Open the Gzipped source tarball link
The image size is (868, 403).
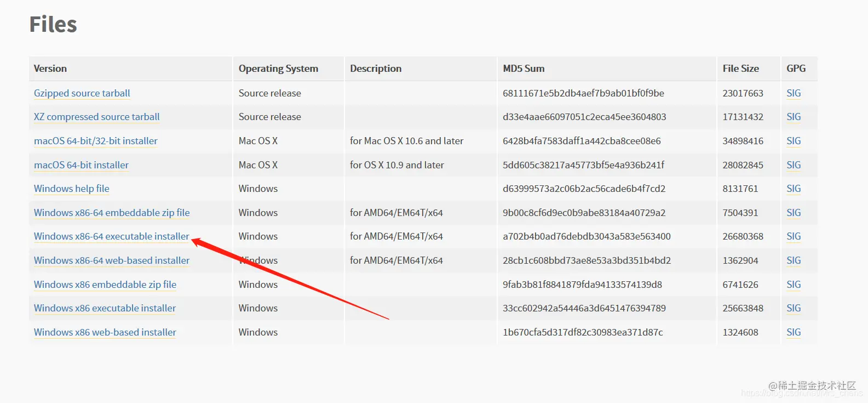[82, 93]
